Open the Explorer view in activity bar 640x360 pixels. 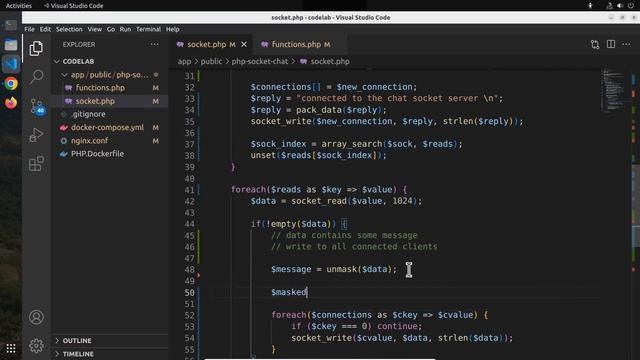point(36,49)
